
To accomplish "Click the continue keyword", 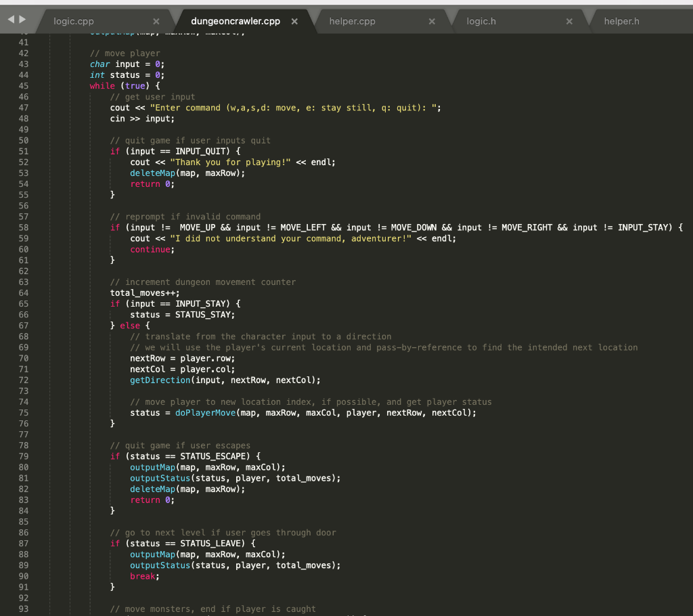I will [152, 250].
